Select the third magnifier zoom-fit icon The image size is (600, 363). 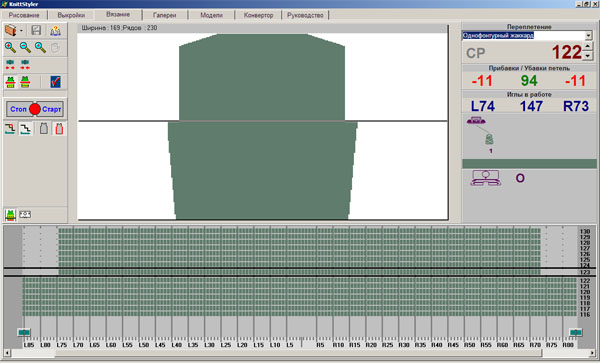[40, 47]
